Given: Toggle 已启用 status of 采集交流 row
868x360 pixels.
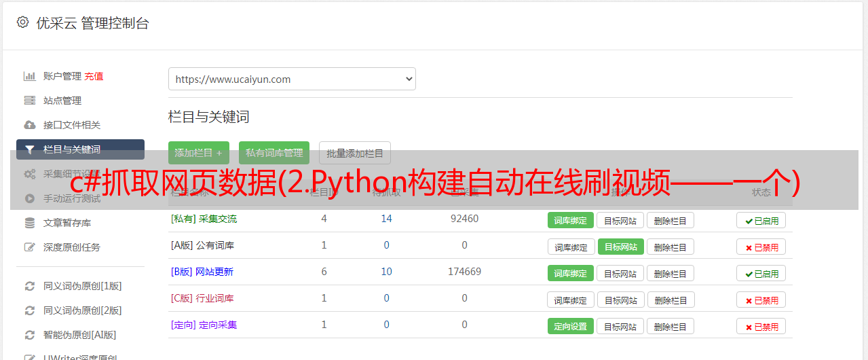Looking at the screenshot, I should pos(761,220).
